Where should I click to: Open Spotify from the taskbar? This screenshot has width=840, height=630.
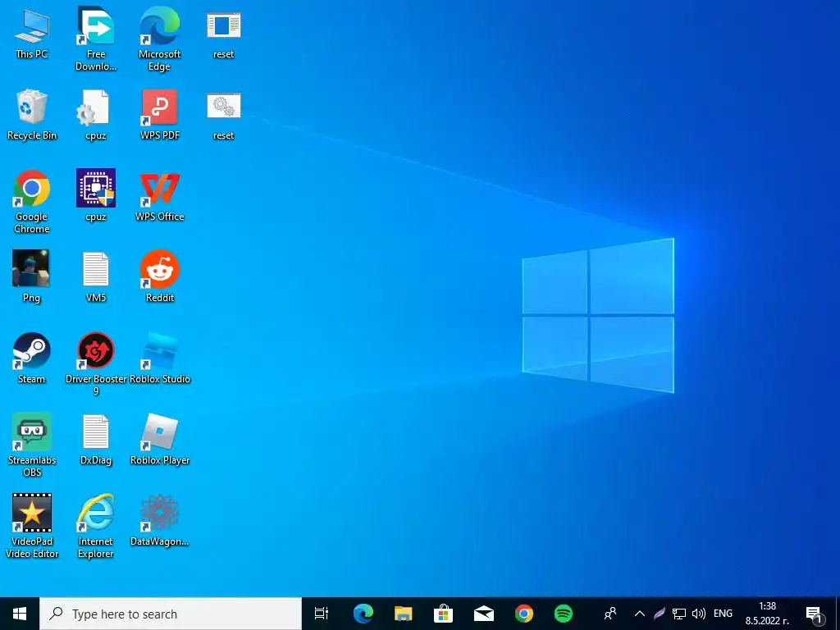[564, 614]
